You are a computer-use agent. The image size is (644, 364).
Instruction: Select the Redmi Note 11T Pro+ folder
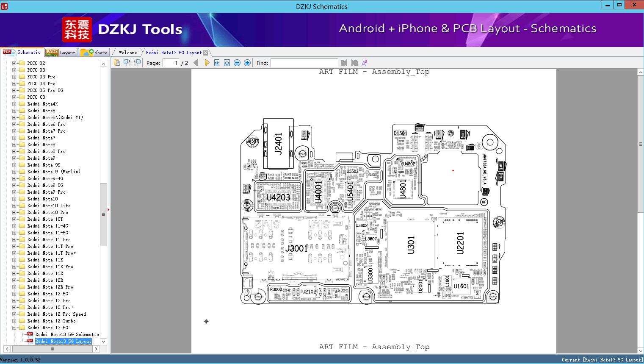point(52,253)
